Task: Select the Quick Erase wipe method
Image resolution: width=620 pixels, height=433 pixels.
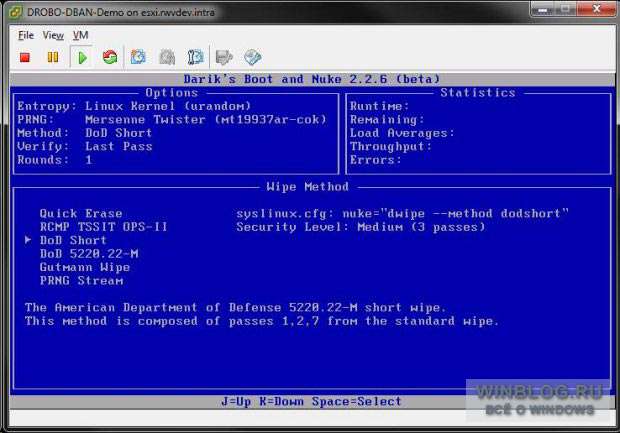Action: click(81, 214)
